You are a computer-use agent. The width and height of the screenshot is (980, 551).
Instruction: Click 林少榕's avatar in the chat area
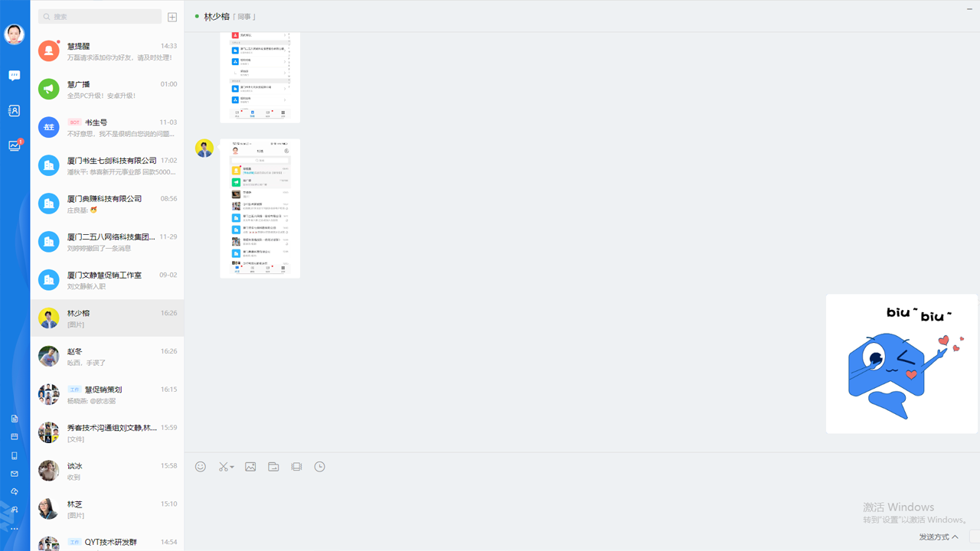tap(204, 148)
